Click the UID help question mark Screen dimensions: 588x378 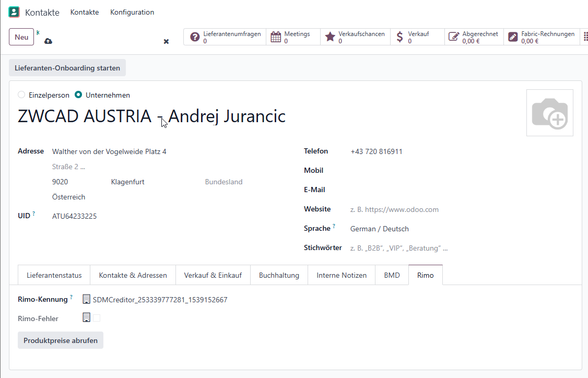click(x=34, y=214)
